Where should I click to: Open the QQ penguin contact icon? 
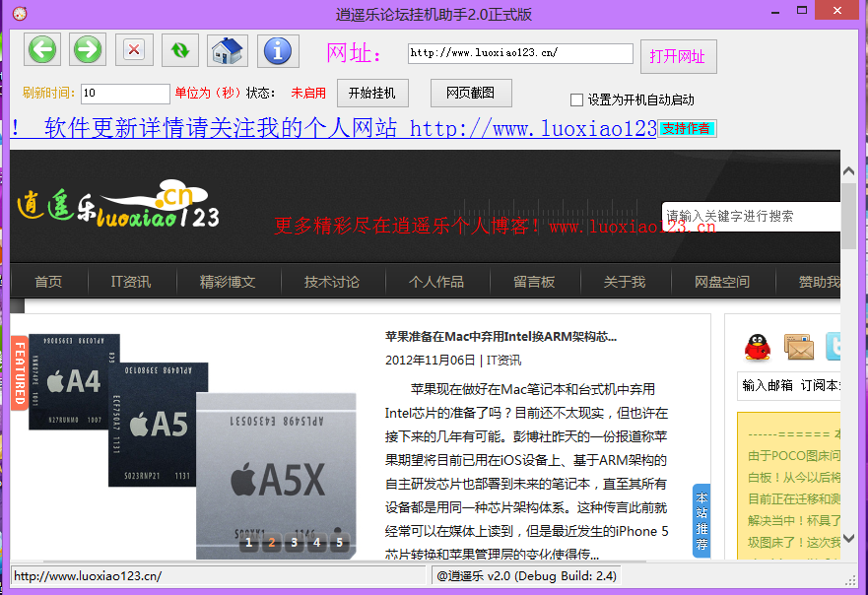coord(758,348)
